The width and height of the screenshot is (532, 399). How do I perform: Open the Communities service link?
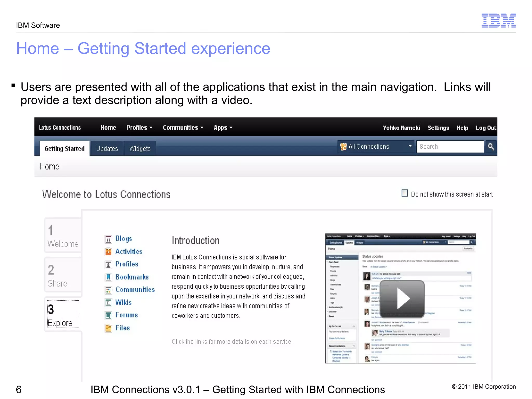135,290
